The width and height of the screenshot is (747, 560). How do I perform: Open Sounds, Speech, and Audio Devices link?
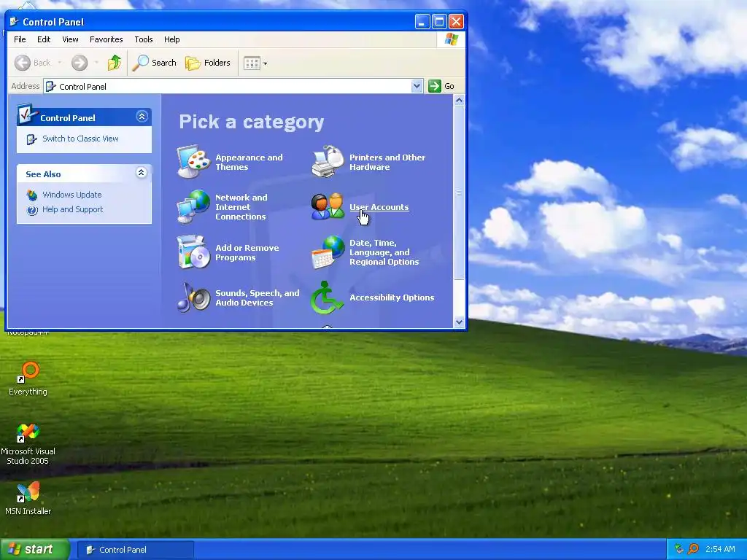tap(258, 297)
